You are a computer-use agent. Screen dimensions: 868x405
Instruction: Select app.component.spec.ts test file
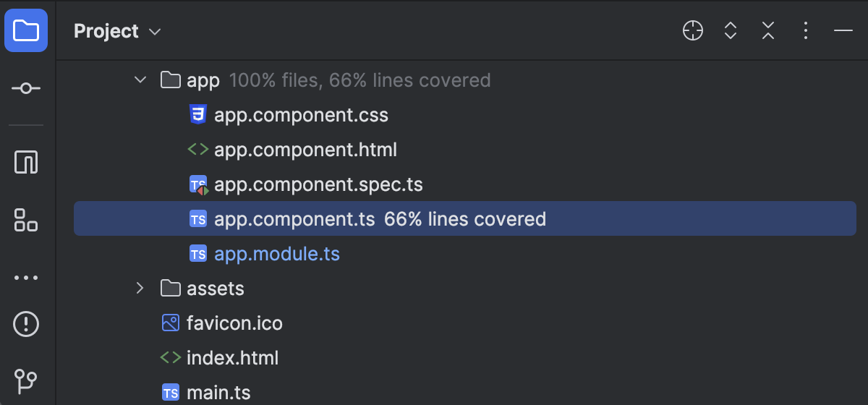(318, 184)
